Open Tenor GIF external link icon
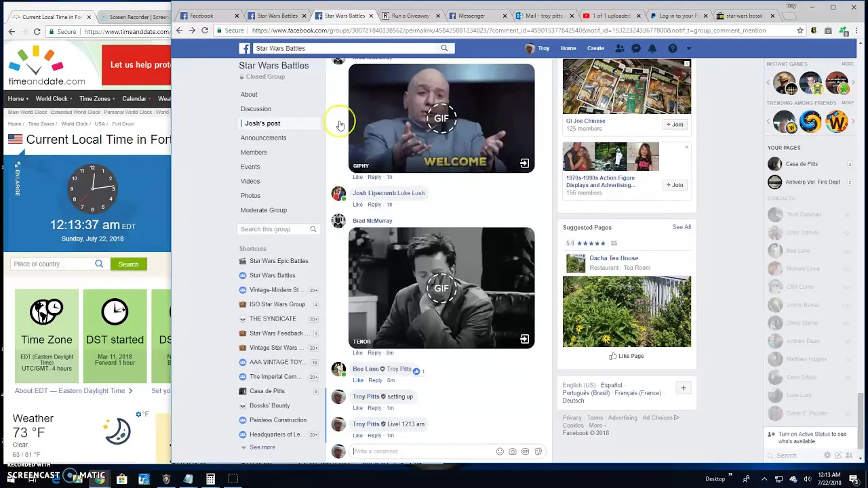The height and width of the screenshot is (488, 868). pos(524,339)
